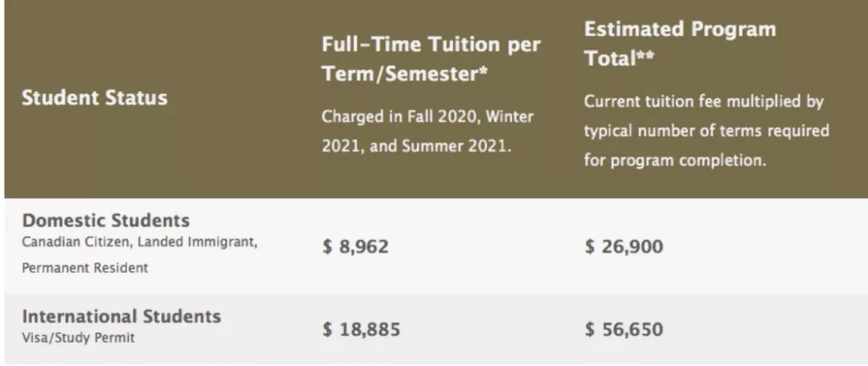
Task: Click the $ 56,650 international program total
Action: [624, 329]
